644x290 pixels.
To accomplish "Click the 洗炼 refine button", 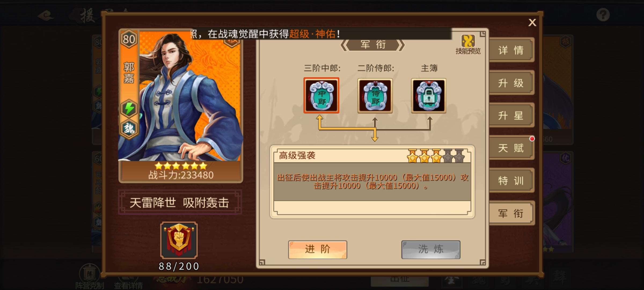I will coord(431,249).
